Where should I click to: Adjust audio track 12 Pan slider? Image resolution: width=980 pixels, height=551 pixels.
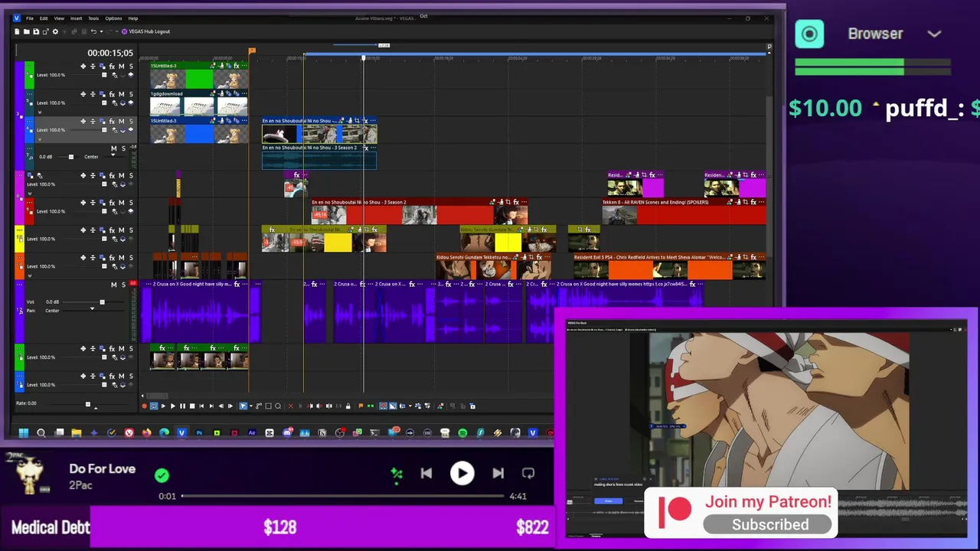92,310
